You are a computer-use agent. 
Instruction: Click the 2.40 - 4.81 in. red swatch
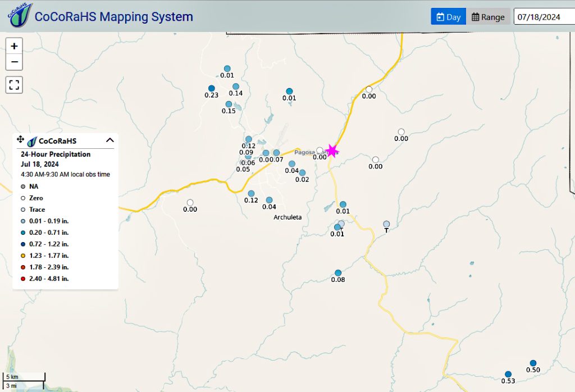click(23, 279)
